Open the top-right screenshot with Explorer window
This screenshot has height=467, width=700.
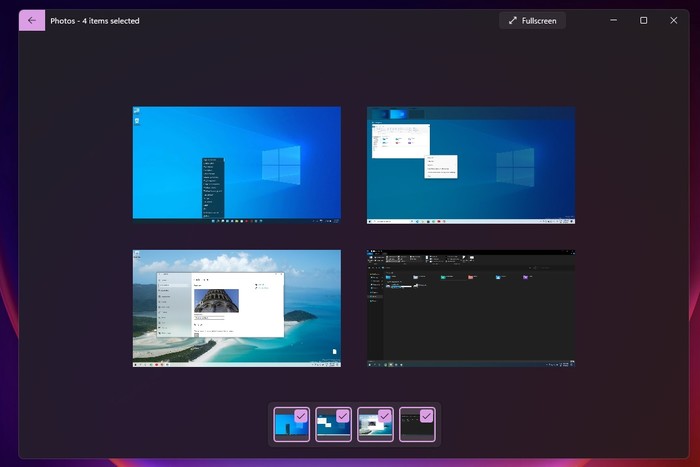(470, 163)
